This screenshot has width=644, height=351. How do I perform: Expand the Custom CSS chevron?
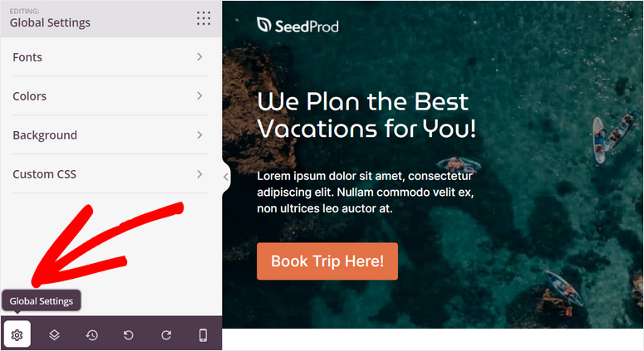[199, 174]
